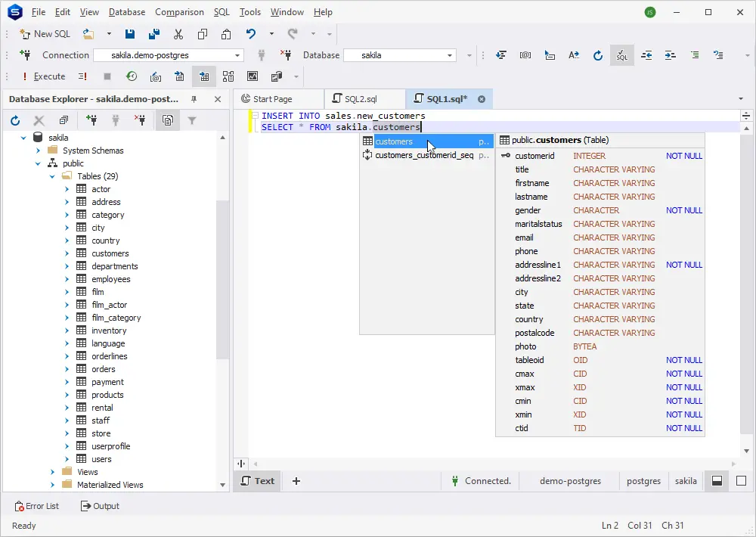756x537 pixels.
Task: Open the Database sakila dropdown
Action: 450,55
